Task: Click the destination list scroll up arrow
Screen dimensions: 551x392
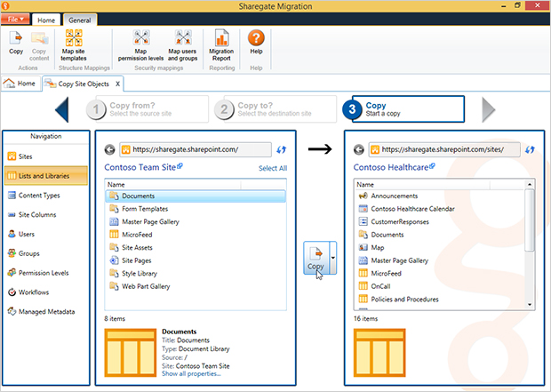Action: tap(530, 184)
